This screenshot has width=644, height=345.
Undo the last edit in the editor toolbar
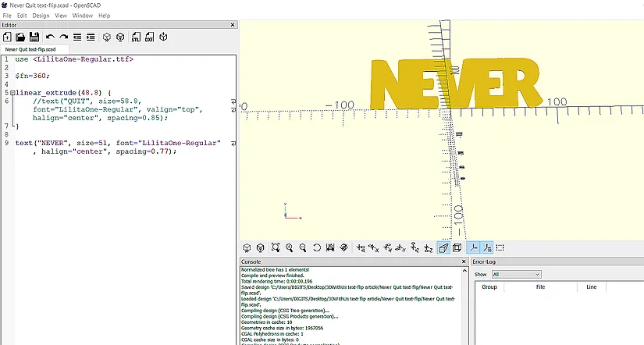(50, 37)
